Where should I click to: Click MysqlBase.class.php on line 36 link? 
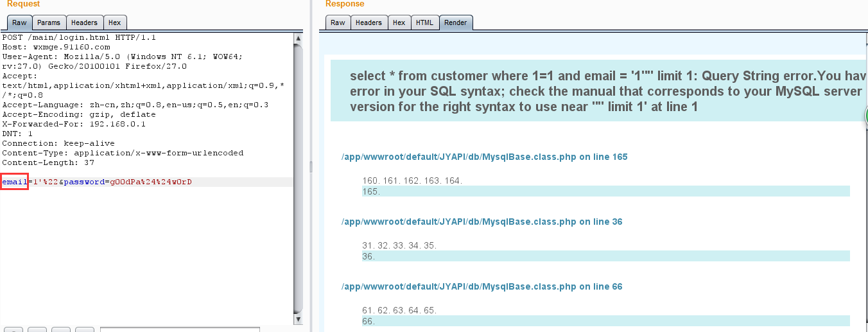coord(482,222)
